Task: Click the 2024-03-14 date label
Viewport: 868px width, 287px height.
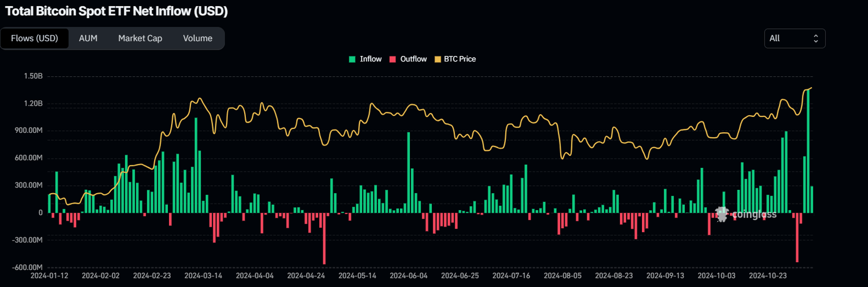Action: pyautogui.click(x=203, y=276)
